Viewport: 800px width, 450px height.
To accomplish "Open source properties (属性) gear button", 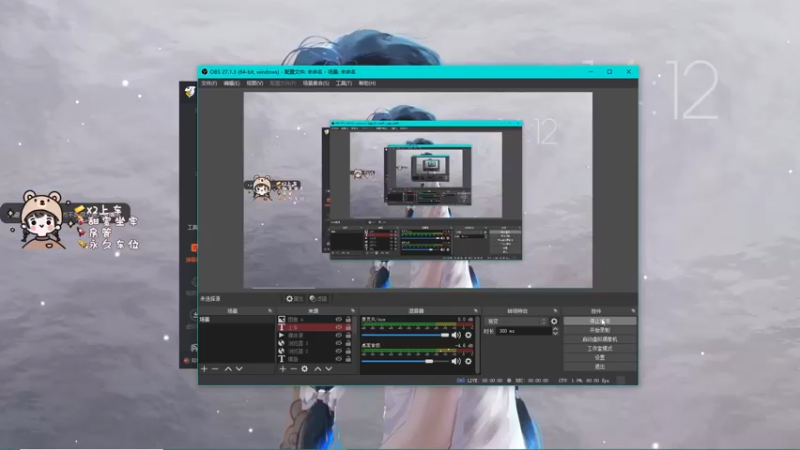I will coord(294,298).
